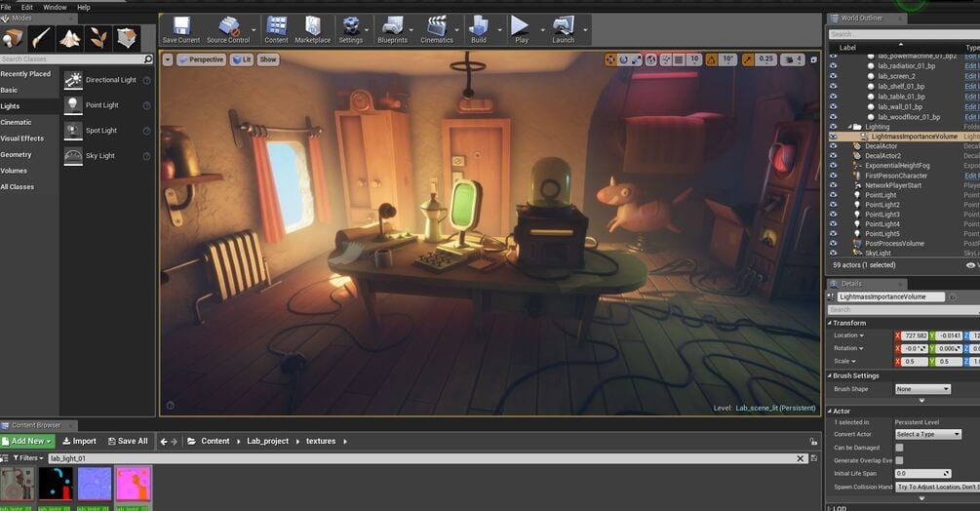Toggle grid snapping in viewport
The width and height of the screenshot is (980, 511).
tap(679, 59)
